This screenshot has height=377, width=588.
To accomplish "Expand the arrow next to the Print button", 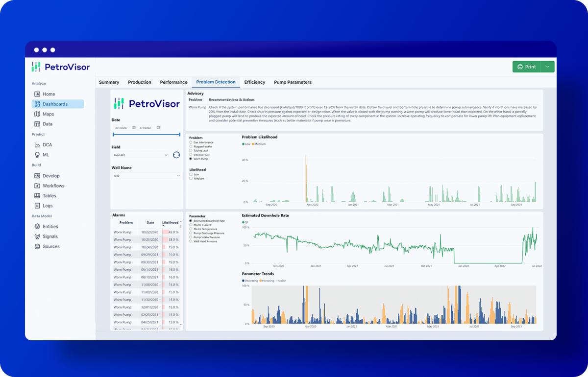I will tap(547, 67).
